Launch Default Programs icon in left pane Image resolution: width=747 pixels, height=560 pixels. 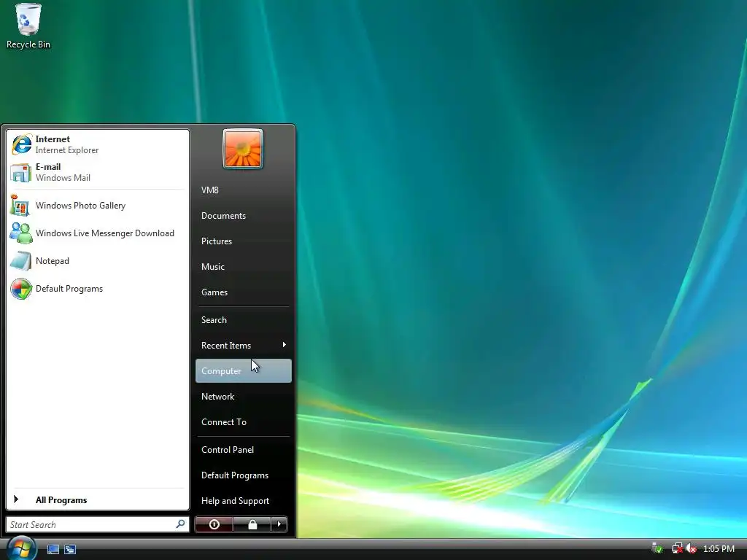pyautogui.click(x=21, y=289)
